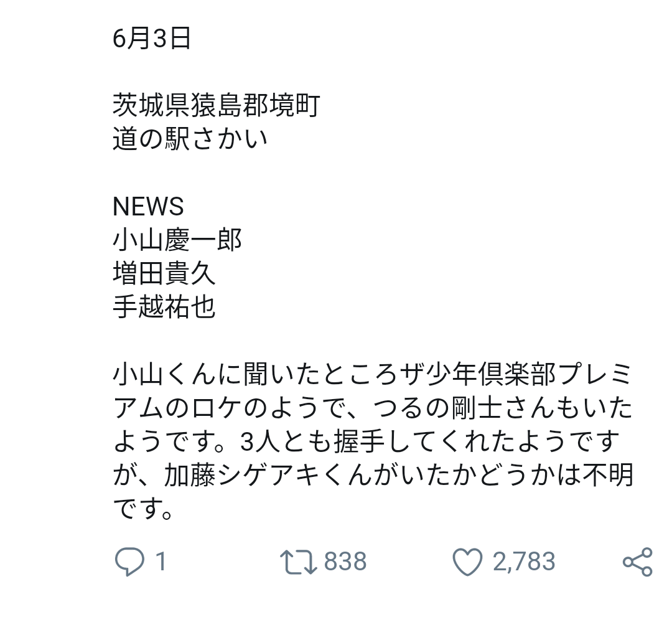
Task: Click the final line です。
Action: click(x=144, y=509)
